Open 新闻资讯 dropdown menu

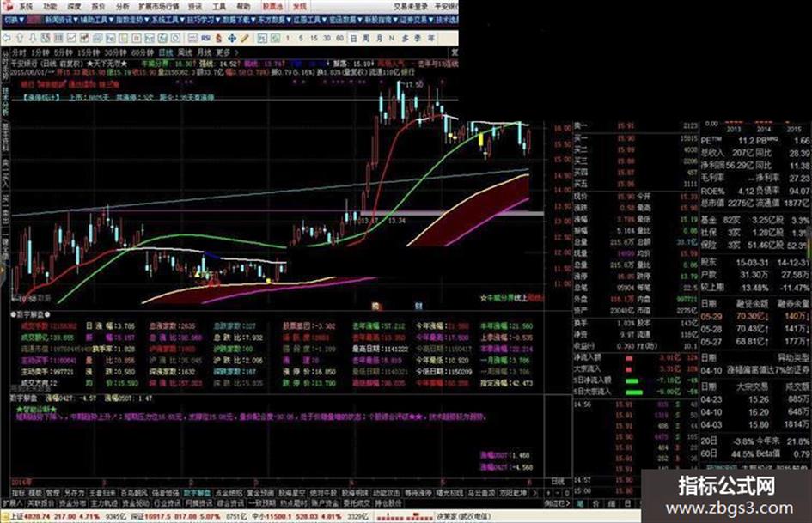(61, 20)
